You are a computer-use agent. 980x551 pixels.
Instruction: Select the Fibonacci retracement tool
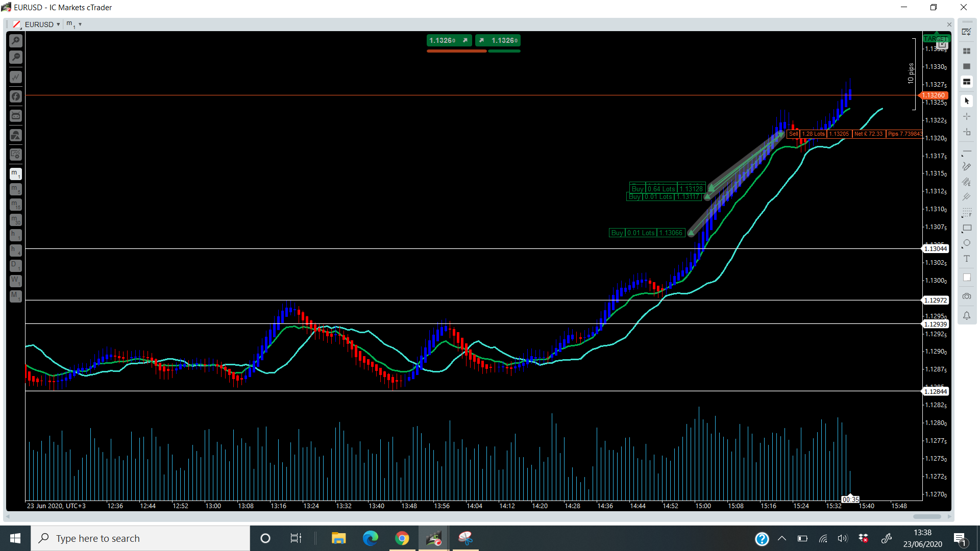967,212
